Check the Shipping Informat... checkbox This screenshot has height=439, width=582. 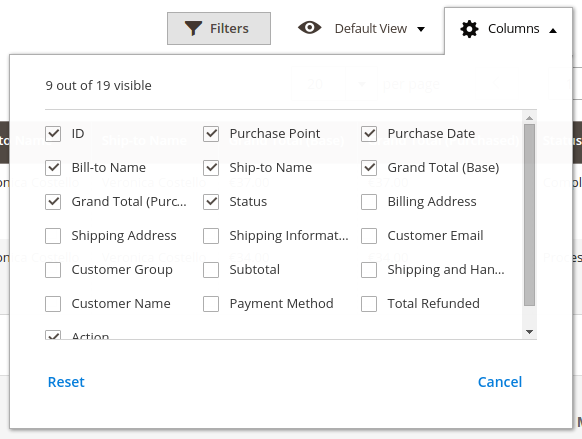pos(211,236)
